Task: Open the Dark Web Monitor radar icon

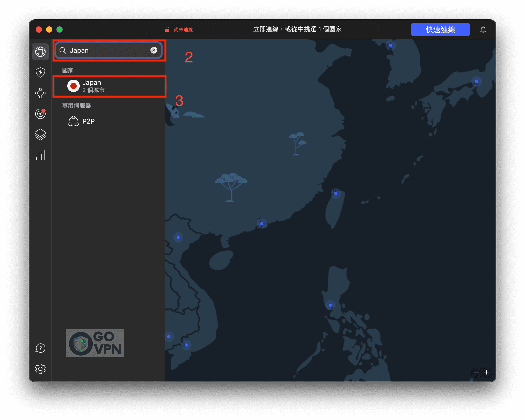Action: coord(40,114)
